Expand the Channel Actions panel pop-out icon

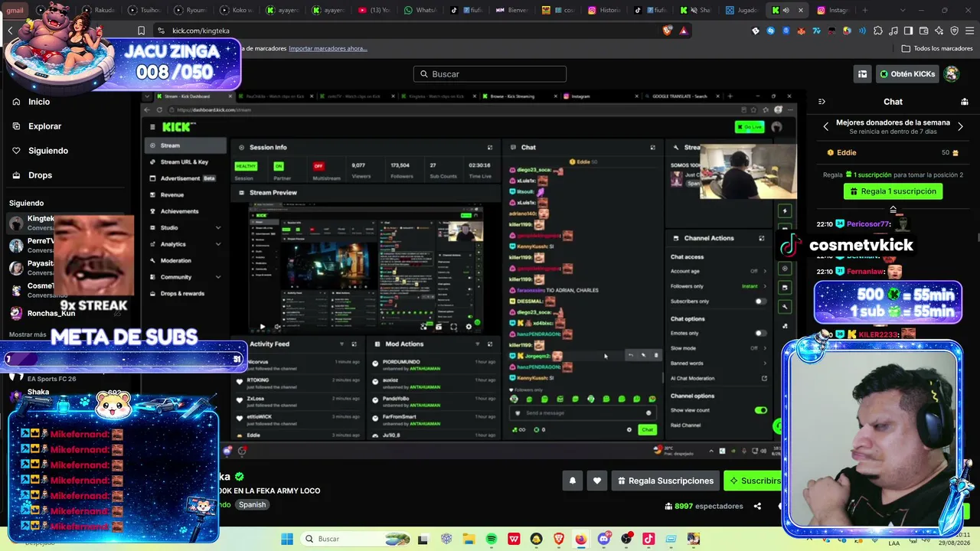(x=761, y=238)
